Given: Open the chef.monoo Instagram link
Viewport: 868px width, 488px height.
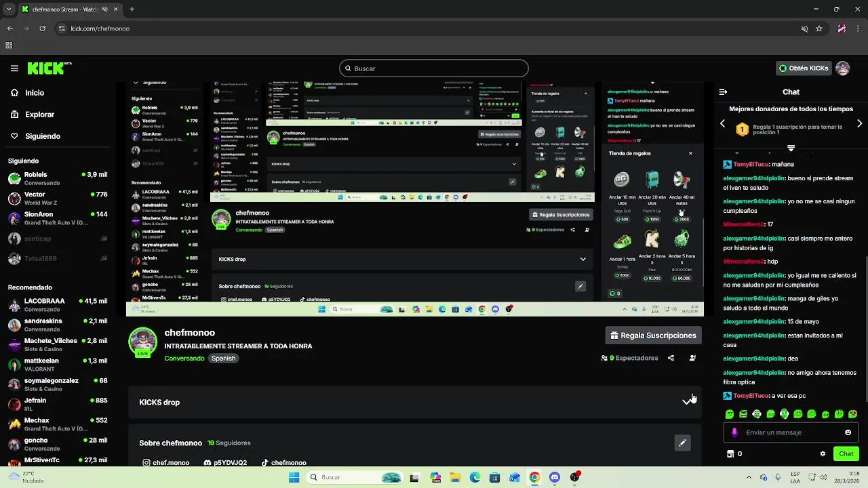Looking at the screenshot, I should click(x=166, y=462).
